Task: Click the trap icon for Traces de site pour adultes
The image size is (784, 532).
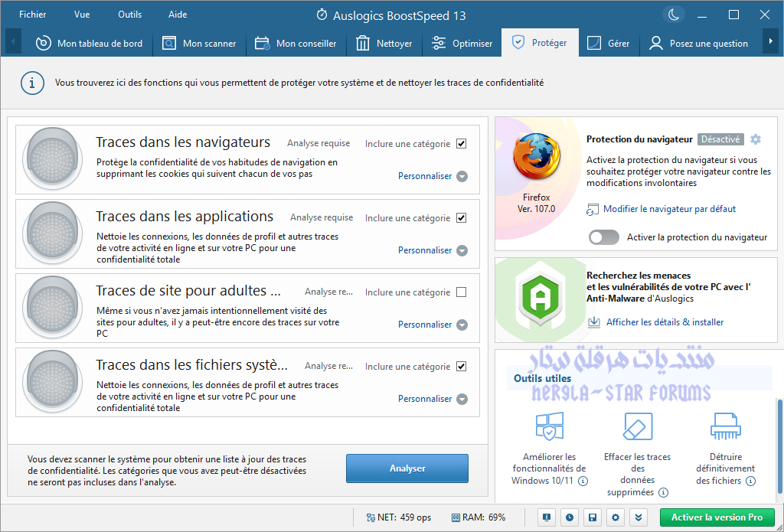Action: tap(53, 308)
